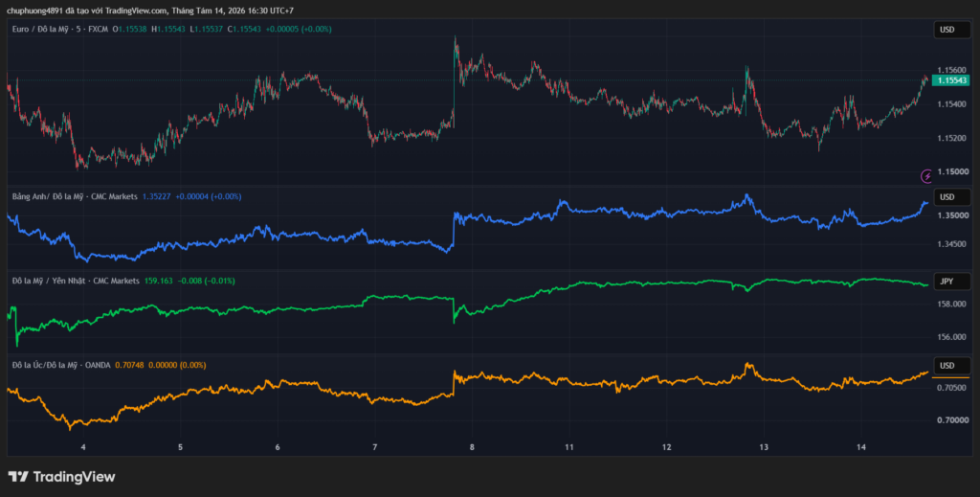Click the high value H1.15543
This screenshot has height=497, width=980.
coord(168,29)
